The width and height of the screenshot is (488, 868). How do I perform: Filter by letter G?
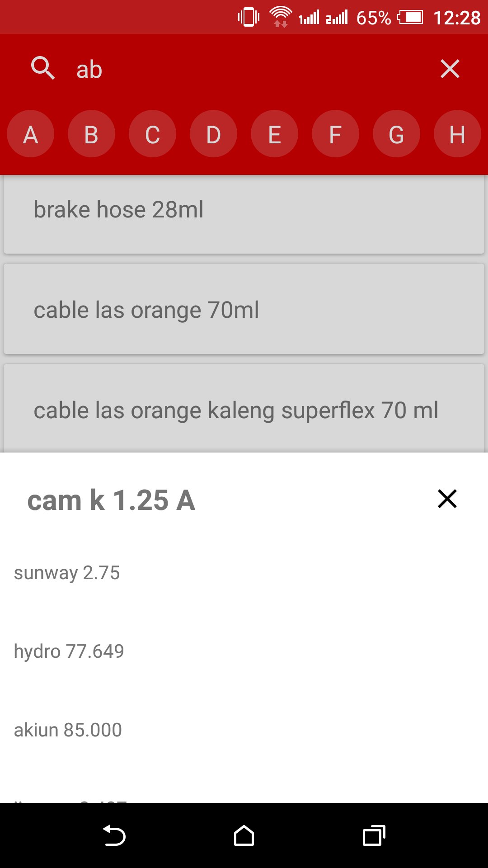(x=397, y=134)
